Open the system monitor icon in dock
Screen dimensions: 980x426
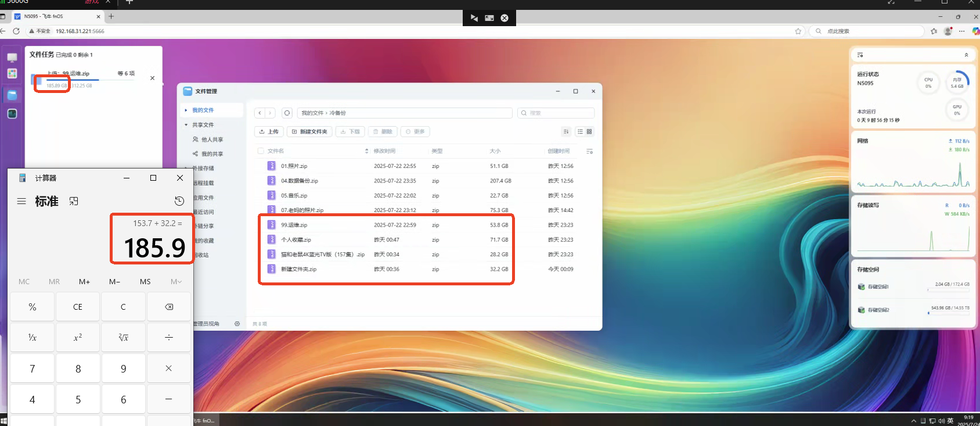[x=12, y=114]
